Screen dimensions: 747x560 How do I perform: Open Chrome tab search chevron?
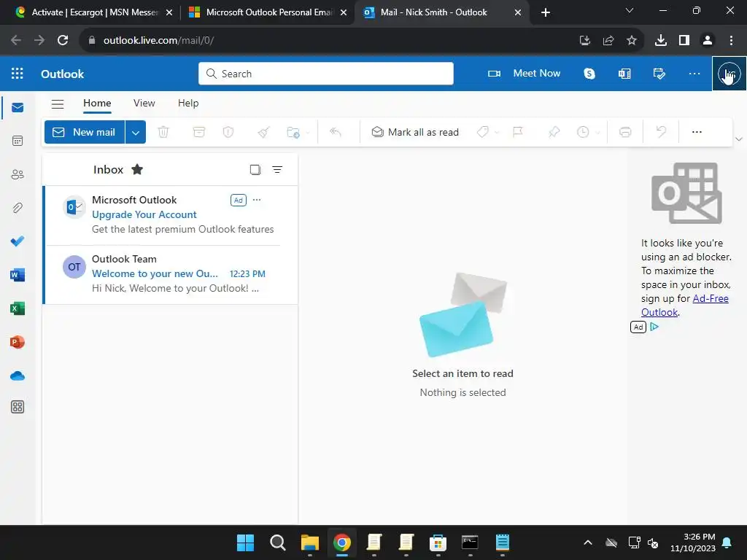click(630, 10)
